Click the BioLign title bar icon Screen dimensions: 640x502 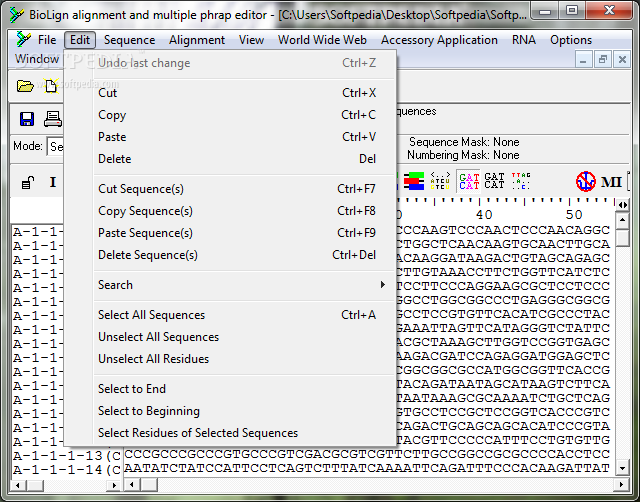pos(17,15)
